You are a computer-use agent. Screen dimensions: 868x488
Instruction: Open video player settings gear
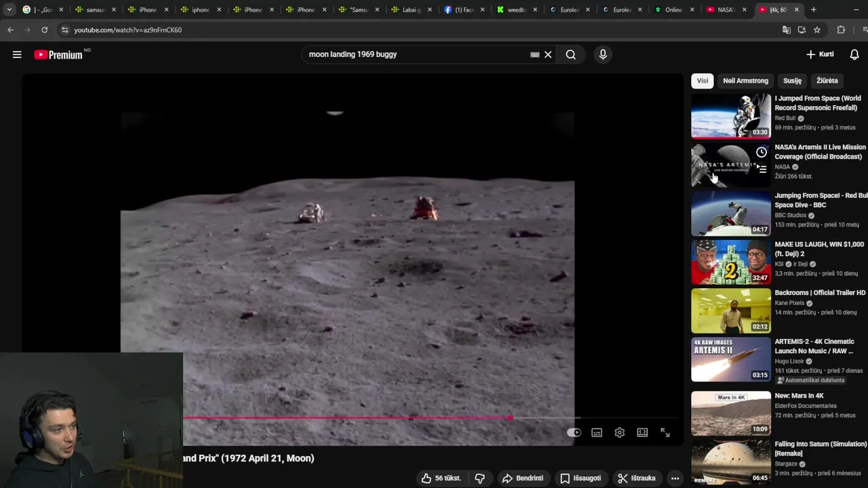click(620, 432)
